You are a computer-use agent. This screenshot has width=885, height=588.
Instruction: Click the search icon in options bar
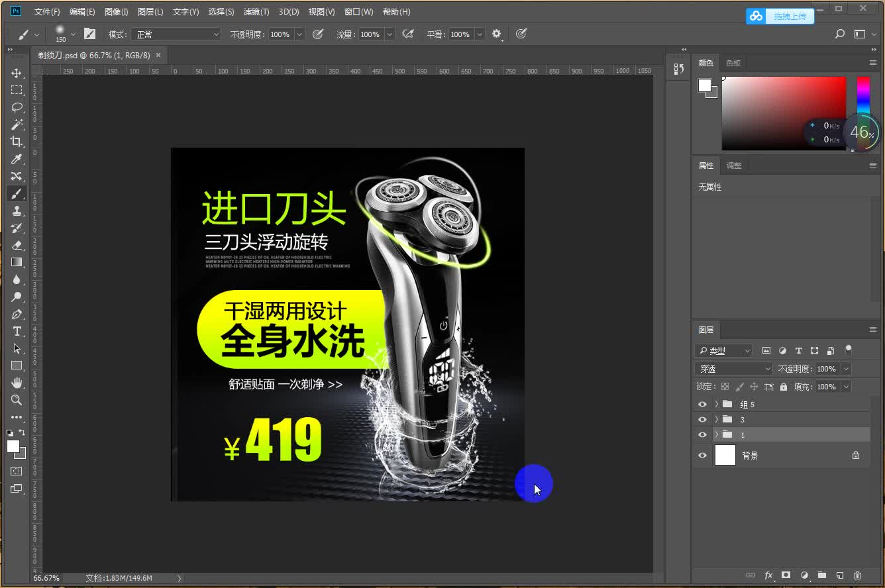coord(840,34)
